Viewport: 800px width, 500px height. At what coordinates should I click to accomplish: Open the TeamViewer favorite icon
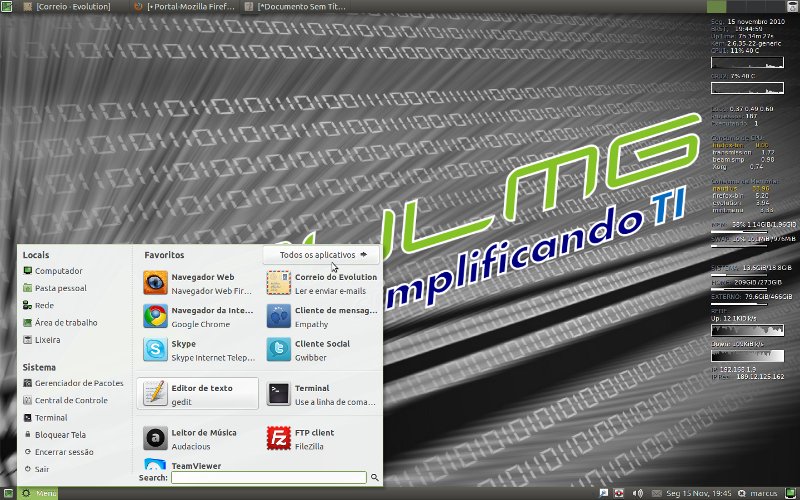click(x=155, y=464)
